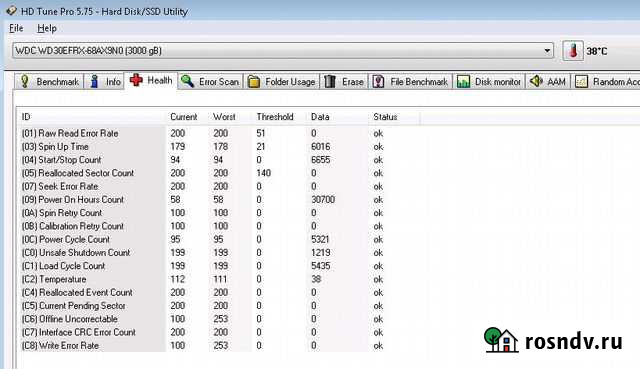
Task: Click the red cross Health icon
Action: click(136, 80)
